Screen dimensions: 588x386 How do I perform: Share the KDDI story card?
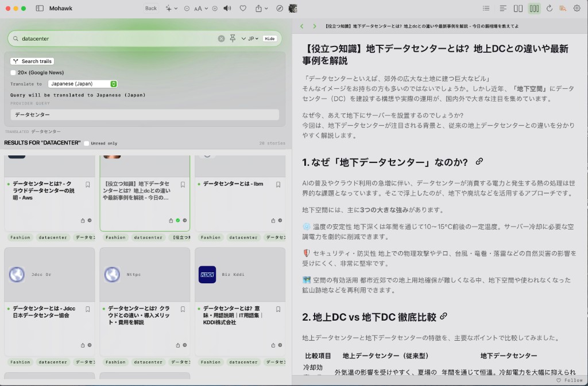pos(273,345)
